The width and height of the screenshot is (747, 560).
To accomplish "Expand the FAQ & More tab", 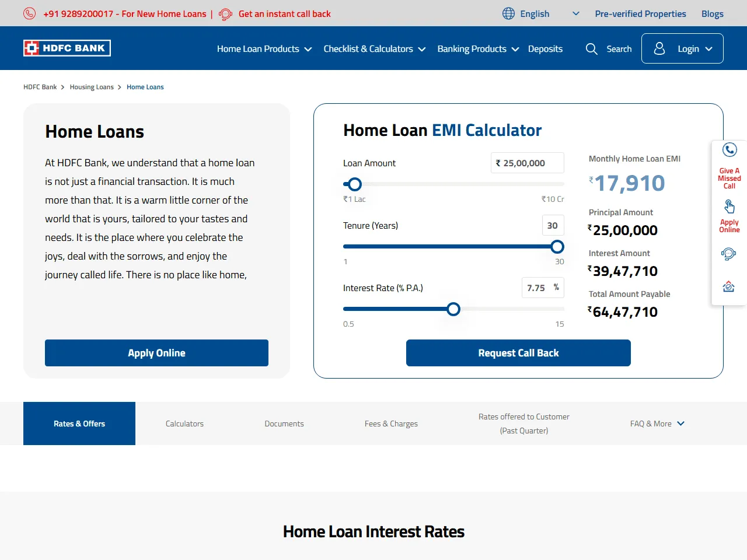I will [x=657, y=423].
